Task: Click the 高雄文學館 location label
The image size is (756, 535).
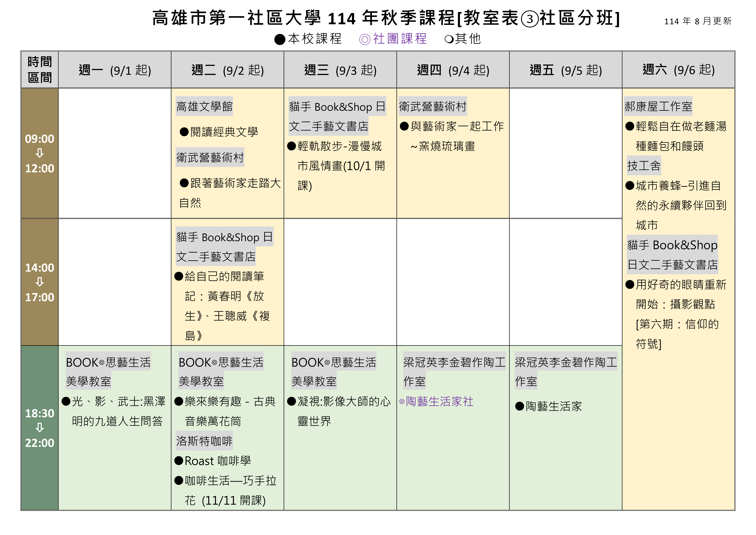Action: 205,106
